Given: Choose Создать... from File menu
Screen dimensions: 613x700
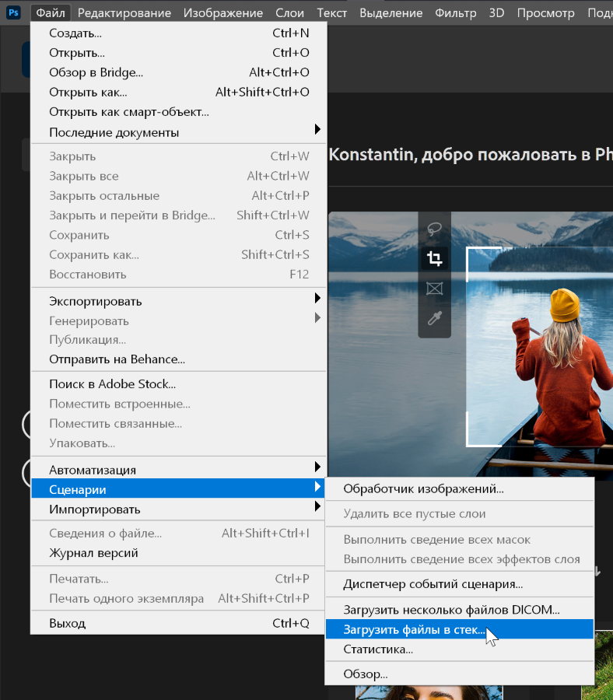Looking at the screenshot, I should 179,33.
